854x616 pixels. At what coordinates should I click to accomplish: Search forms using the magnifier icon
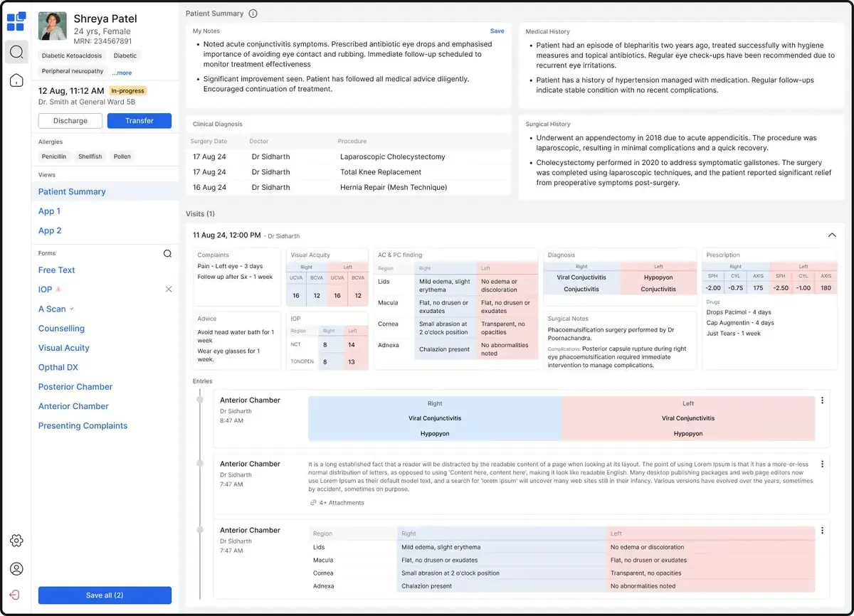point(167,253)
